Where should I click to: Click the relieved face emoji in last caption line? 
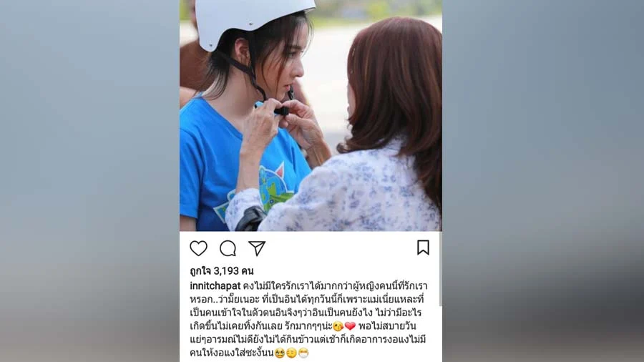click(291, 353)
